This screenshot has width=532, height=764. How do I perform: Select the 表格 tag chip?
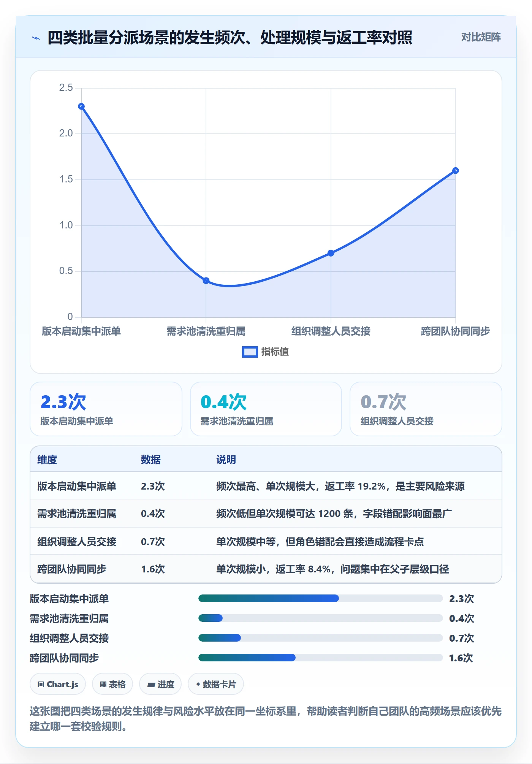click(112, 685)
